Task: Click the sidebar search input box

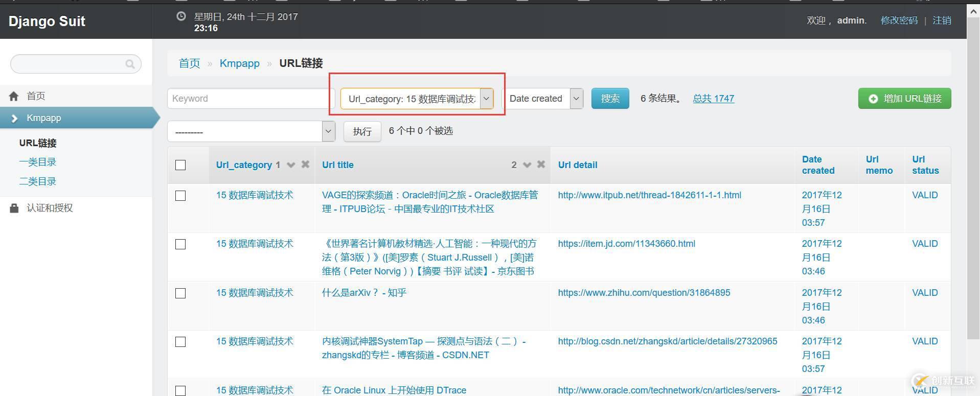Action: 76,64
